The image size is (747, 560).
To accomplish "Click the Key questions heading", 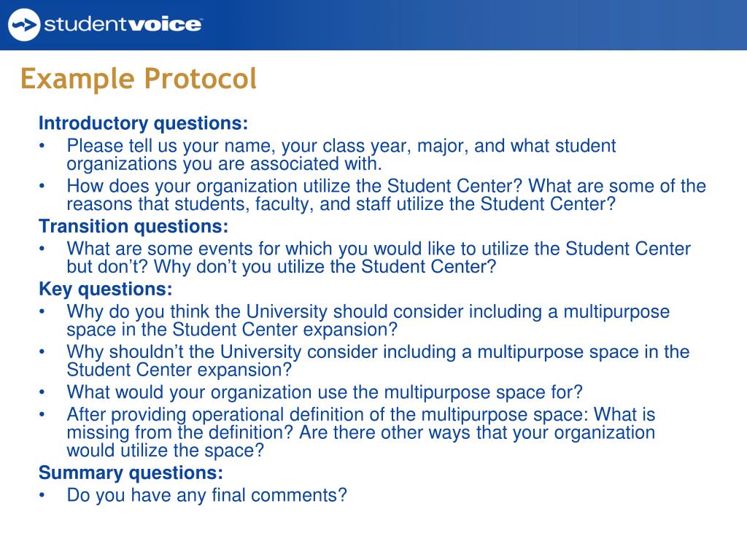I will [105, 289].
